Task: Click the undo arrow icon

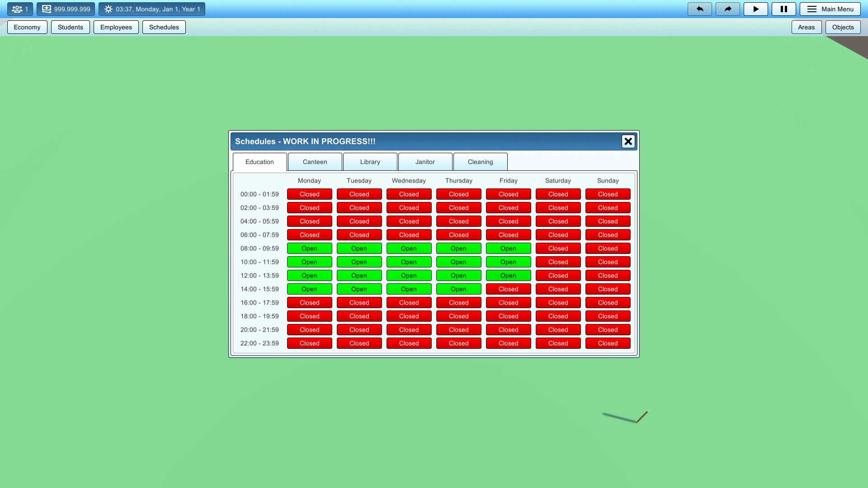Action: (x=699, y=9)
